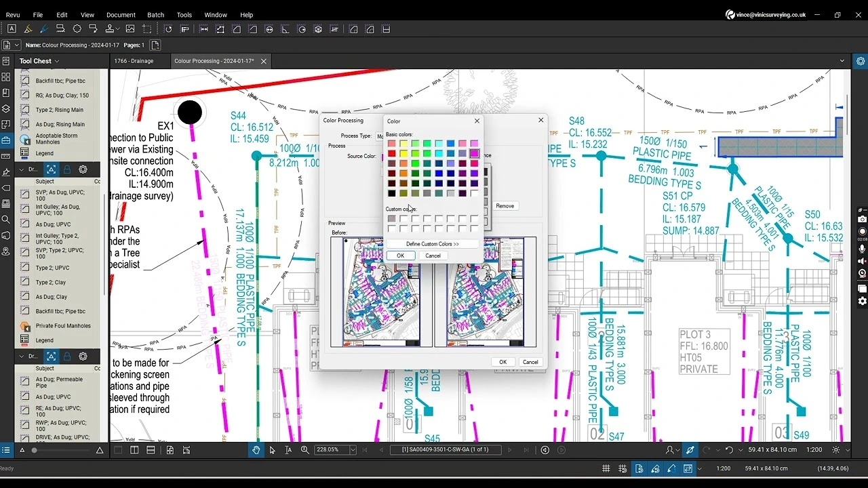Open the Search panel icon in sidebar
Screen dimensions: 868x488
tap(6, 220)
